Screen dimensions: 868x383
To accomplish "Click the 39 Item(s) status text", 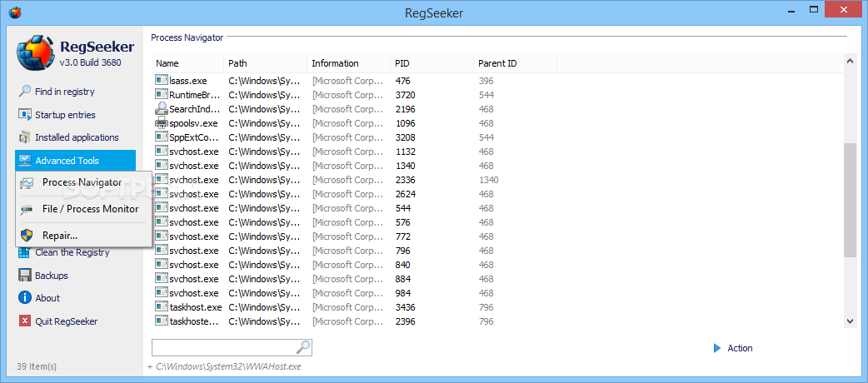I will (x=37, y=366).
